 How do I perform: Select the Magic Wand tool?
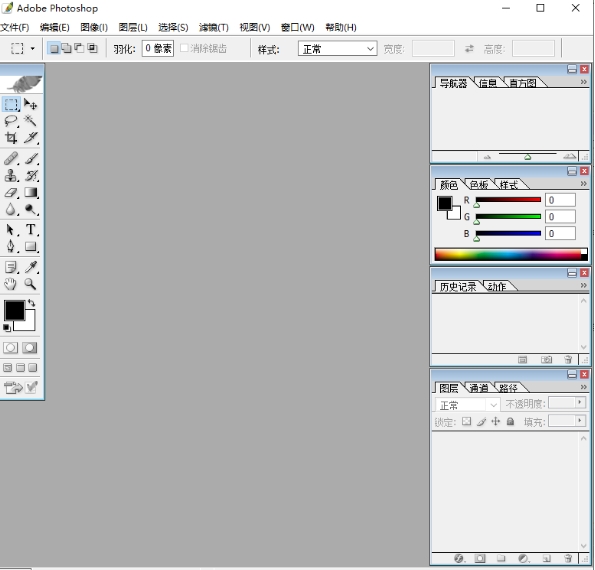[30, 121]
